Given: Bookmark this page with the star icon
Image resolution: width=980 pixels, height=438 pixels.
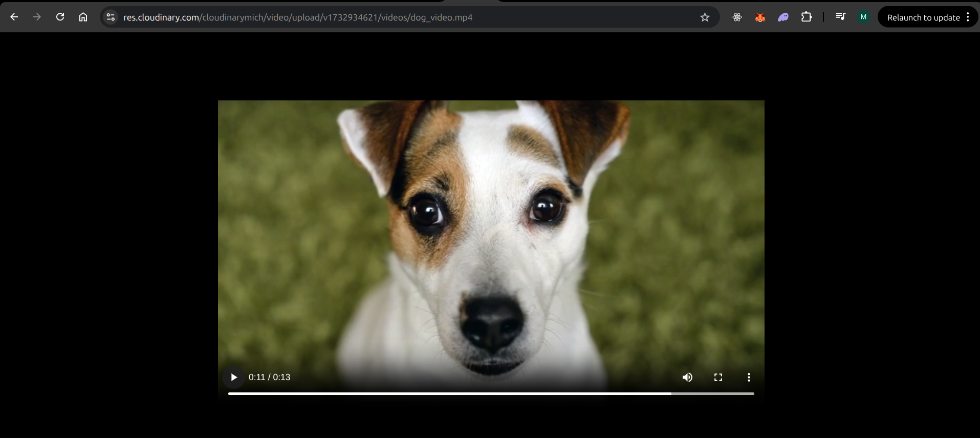Looking at the screenshot, I should click(x=705, y=17).
